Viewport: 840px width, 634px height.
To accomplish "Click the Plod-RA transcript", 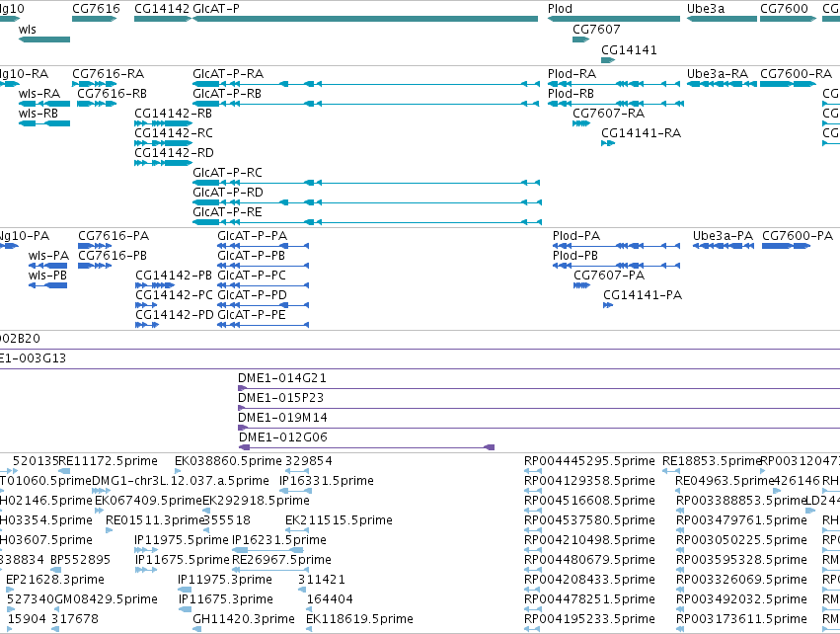I will tap(616, 84).
